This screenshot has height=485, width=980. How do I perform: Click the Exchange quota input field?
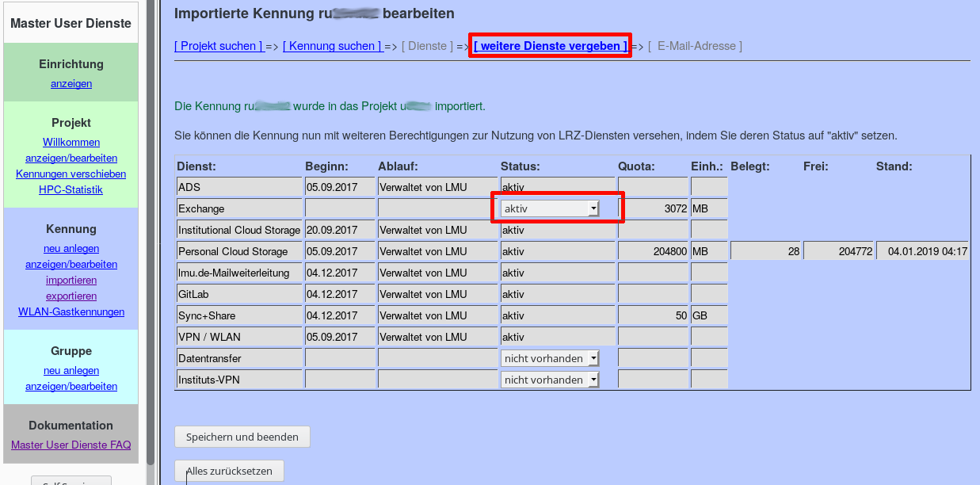653,208
